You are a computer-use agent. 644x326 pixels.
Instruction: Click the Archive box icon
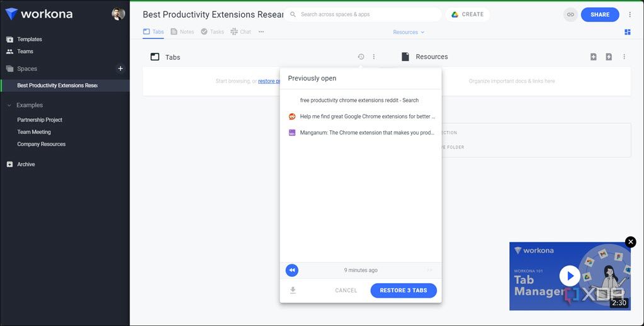(9, 164)
